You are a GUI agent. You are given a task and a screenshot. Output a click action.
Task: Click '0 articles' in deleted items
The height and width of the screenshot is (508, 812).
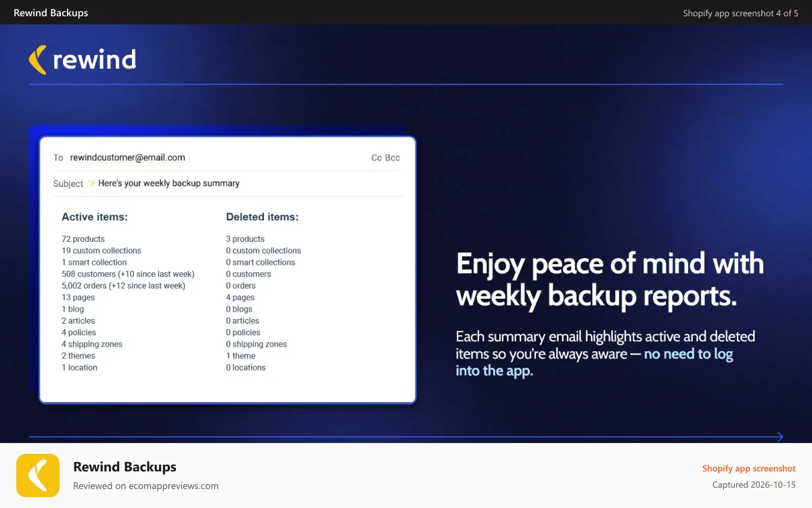click(243, 321)
